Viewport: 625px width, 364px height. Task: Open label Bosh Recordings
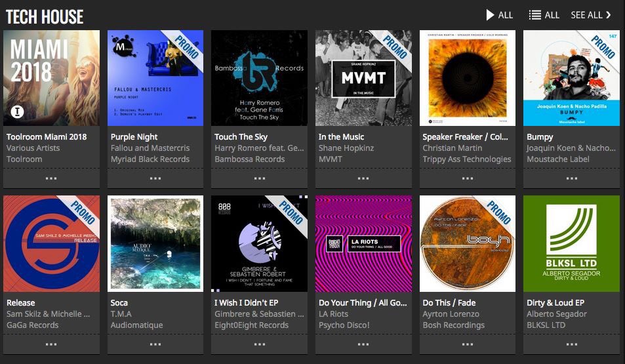pos(454,325)
